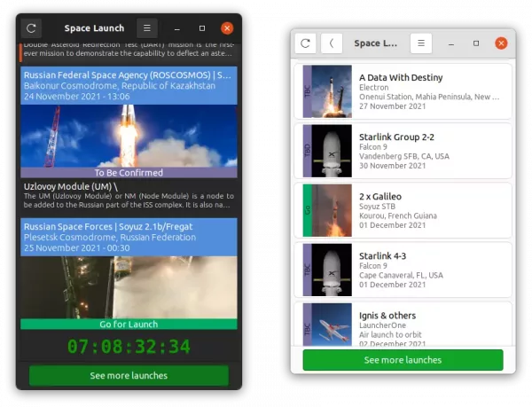Click the 07:08:32:34 countdown timer

(129, 347)
